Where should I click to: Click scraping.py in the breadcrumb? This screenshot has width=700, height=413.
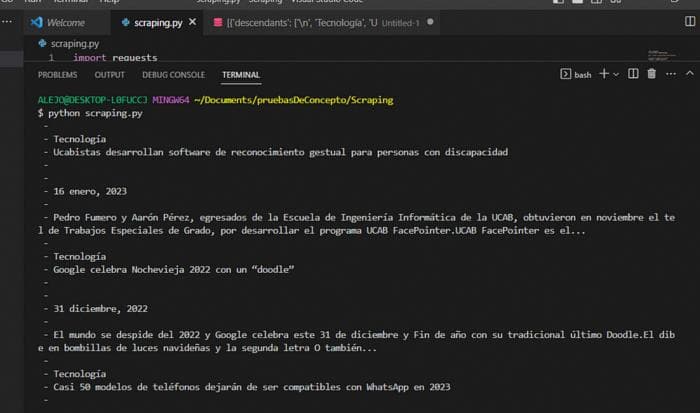[x=75, y=44]
